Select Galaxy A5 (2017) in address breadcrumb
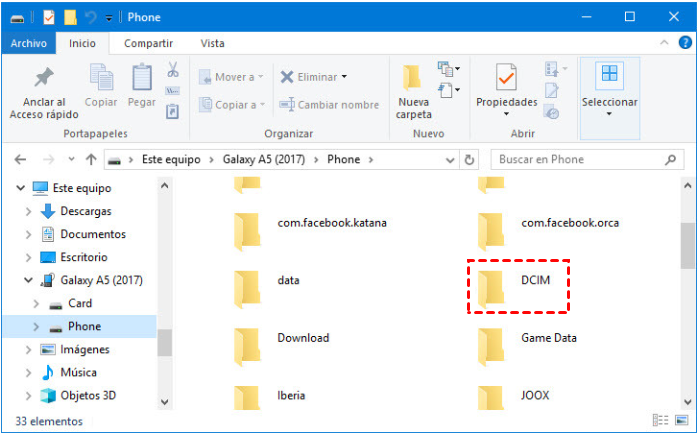 point(264,159)
